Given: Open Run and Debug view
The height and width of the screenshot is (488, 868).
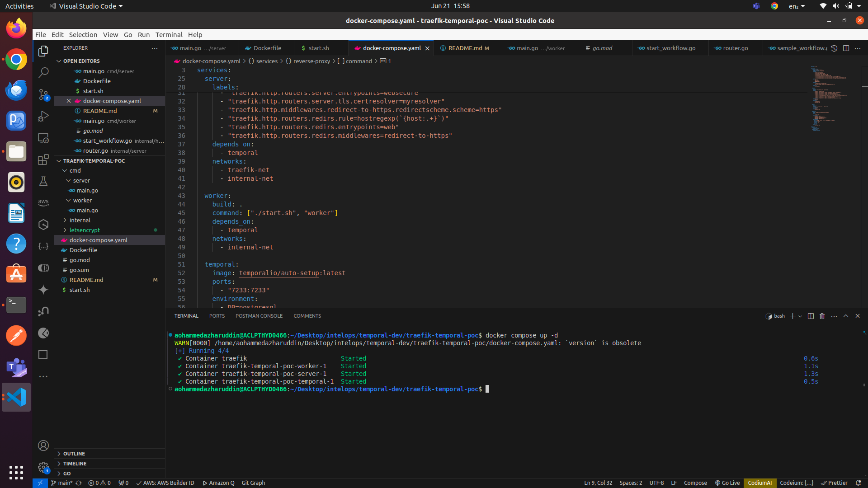Looking at the screenshot, I should coord(43,116).
